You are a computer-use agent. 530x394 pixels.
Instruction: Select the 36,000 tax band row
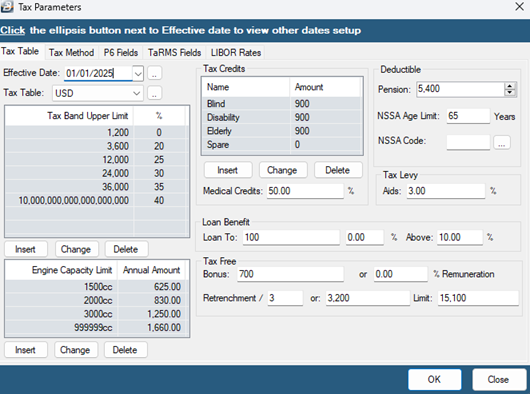[x=96, y=187]
